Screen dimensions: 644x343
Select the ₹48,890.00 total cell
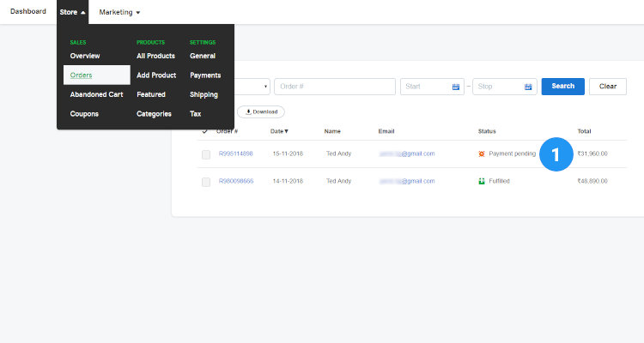[x=592, y=181]
